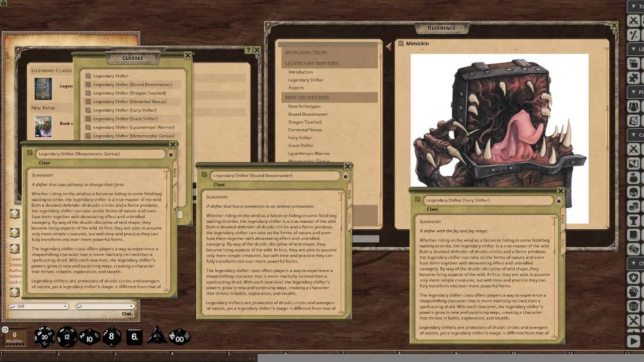Switch to Main tab in Metamorphic Genius window
The width and height of the screenshot is (644, 362).
[175, 173]
